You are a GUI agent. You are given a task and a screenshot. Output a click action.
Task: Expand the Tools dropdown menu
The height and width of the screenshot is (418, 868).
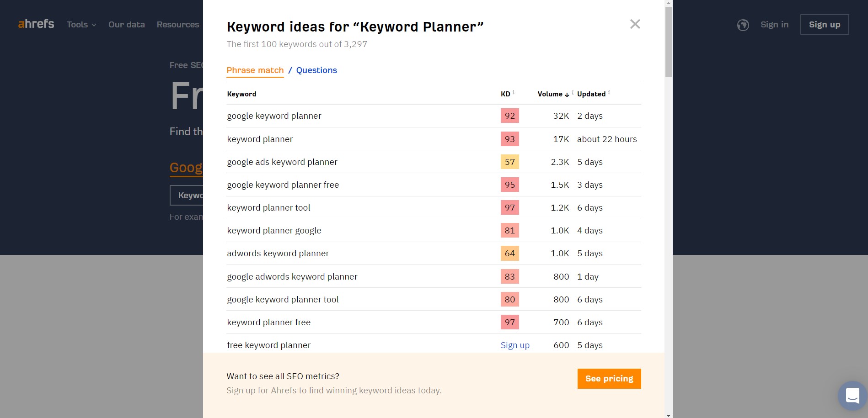(x=81, y=25)
